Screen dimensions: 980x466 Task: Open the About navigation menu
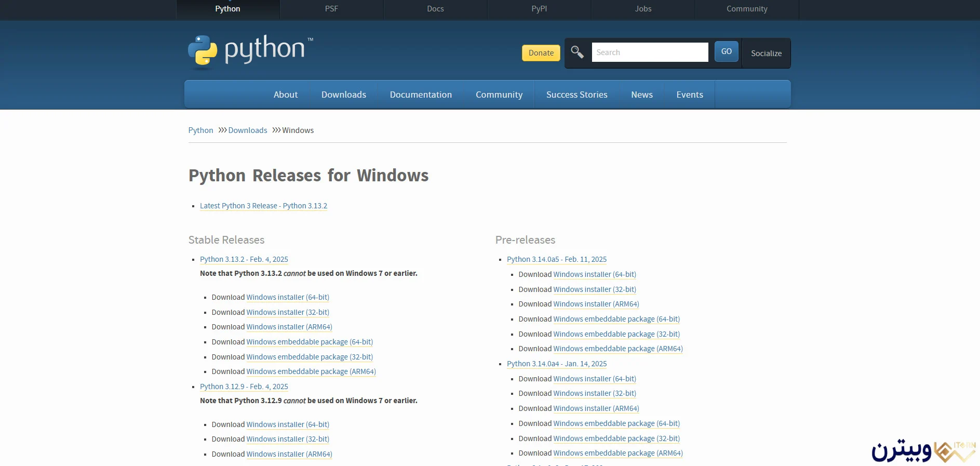point(286,95)
